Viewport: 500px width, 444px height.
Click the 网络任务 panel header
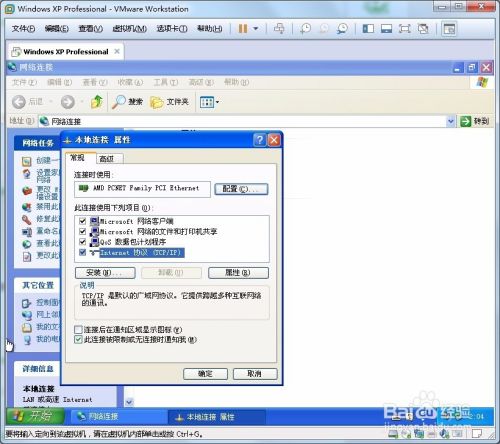38,143
